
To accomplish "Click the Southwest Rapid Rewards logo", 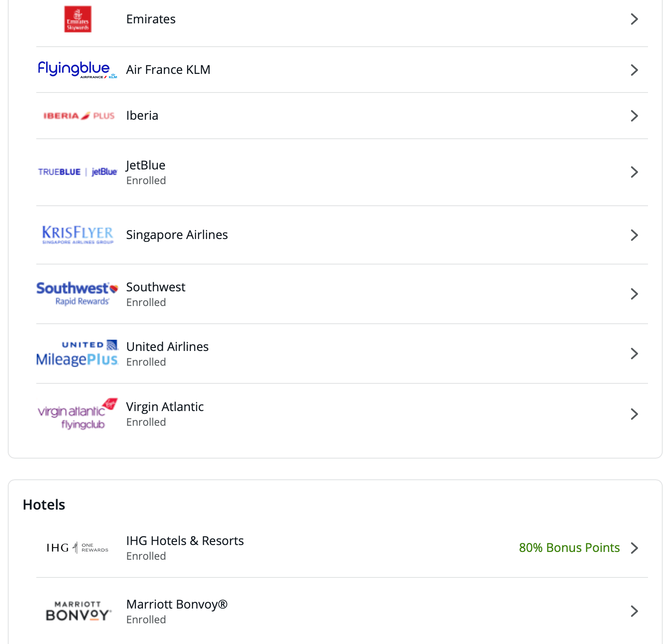I will coord(77,294).
